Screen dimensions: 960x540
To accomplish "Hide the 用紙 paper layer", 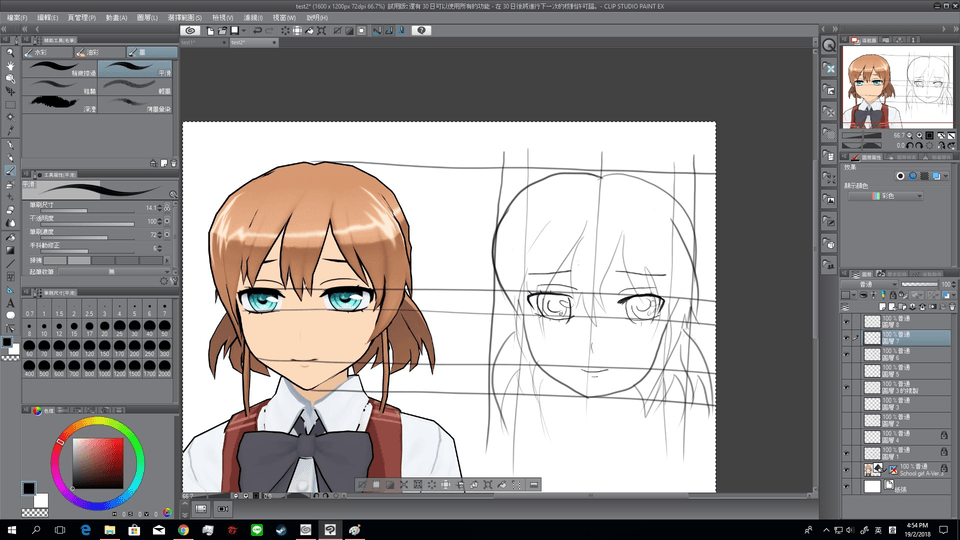I will point(847,486).
